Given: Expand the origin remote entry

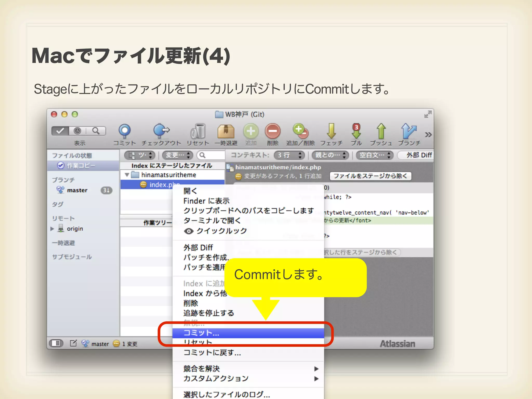Looking at the screenshot, I should coord(52,229).
